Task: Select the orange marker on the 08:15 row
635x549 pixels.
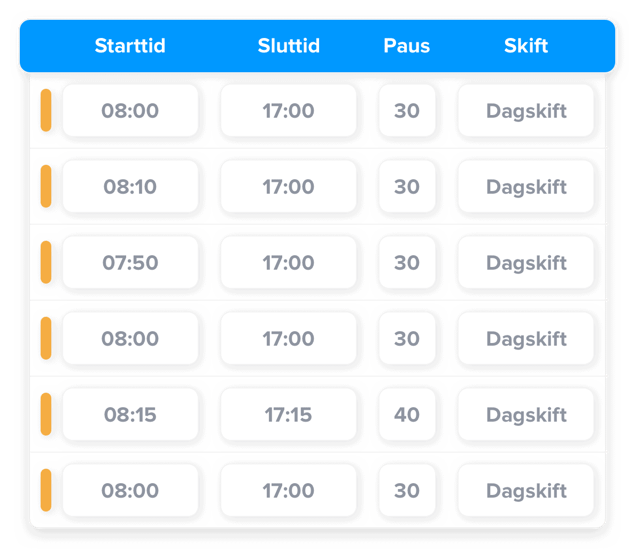Action: point(46,415)
